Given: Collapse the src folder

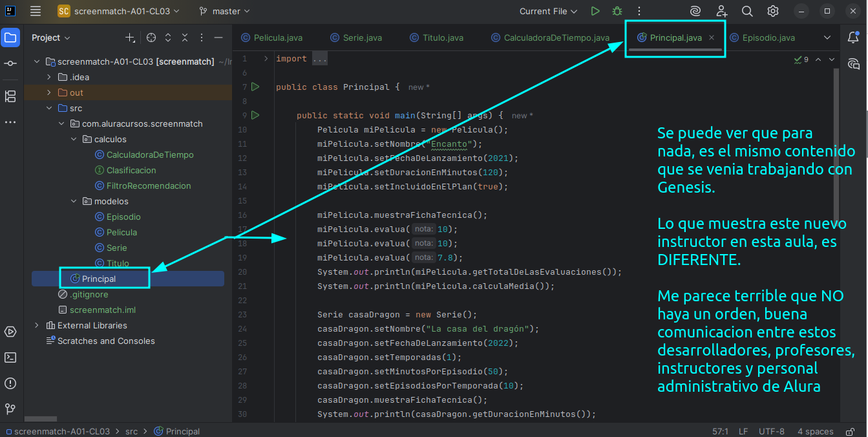Looking at the screenshot, I should click(48, 108).
